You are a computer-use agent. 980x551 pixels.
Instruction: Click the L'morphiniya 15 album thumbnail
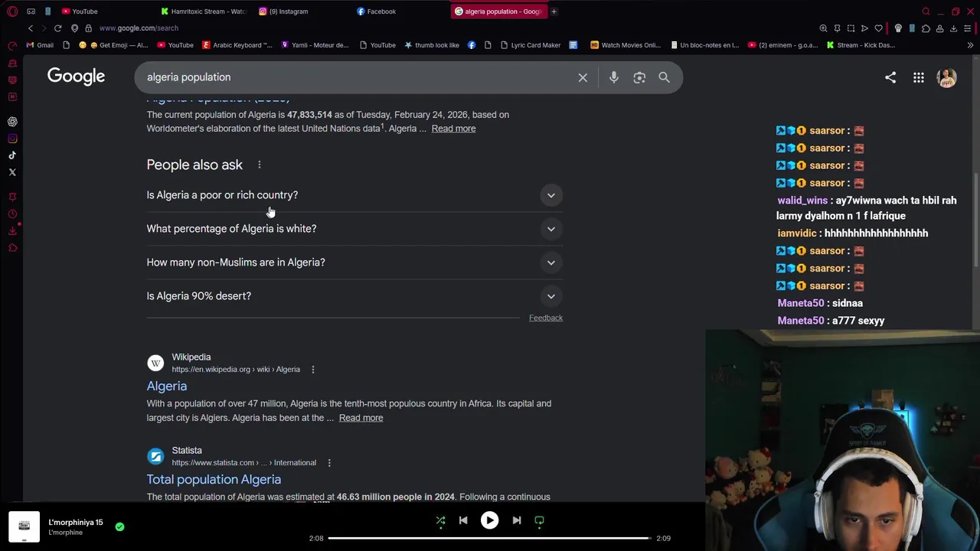(24, 527)
